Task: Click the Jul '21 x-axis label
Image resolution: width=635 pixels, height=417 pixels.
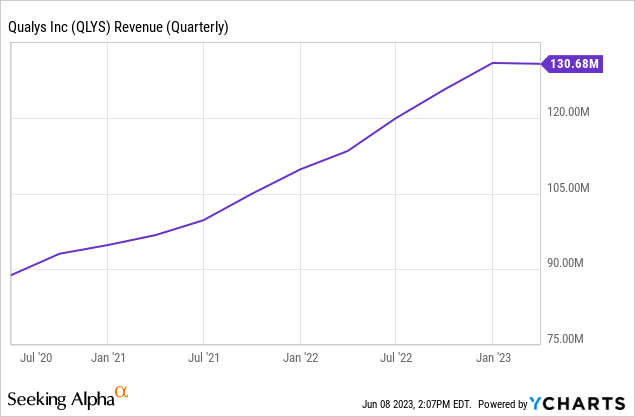Action: pos(204,357)
